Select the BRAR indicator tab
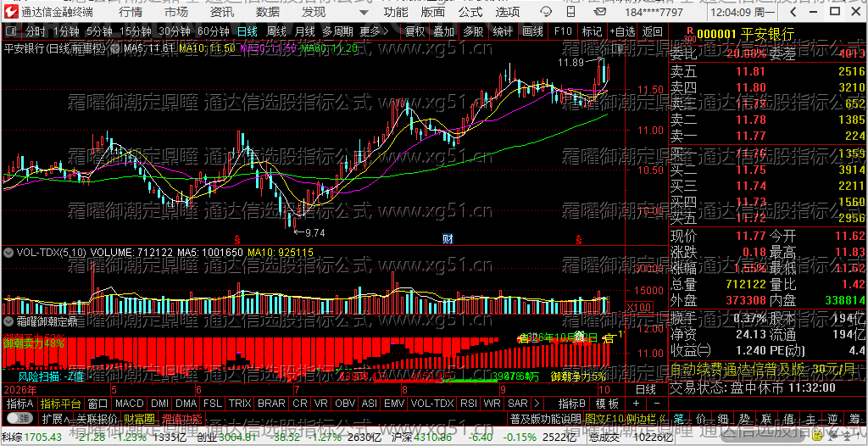The height and width of the screenshot is (446, 868). pos(272,404)
